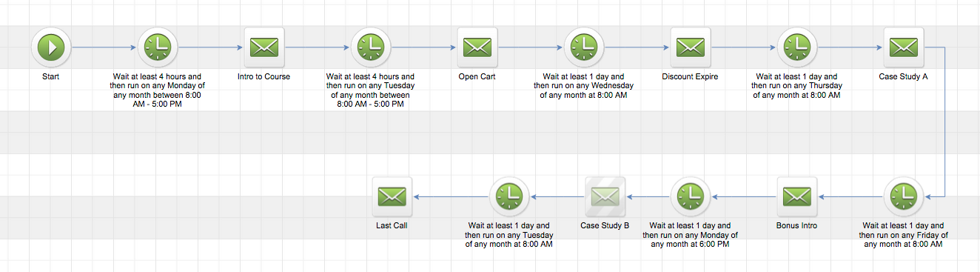Click the Case Study B label
Screen dimensions: 980x272
[x=605, y=225]
